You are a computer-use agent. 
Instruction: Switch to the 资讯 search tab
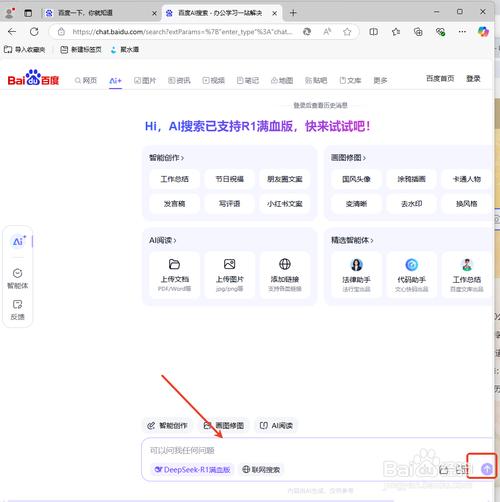click(x=179, y=80)
